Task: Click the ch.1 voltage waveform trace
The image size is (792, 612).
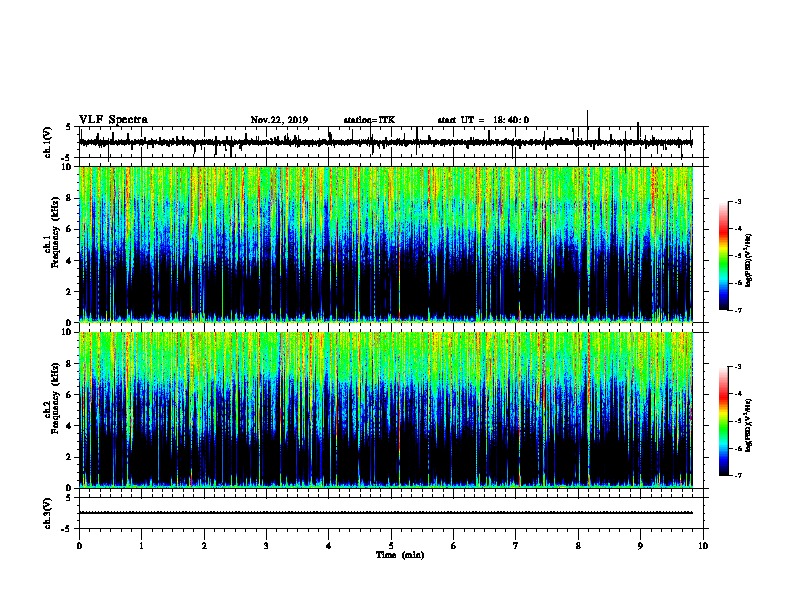Action: (386, 142)
